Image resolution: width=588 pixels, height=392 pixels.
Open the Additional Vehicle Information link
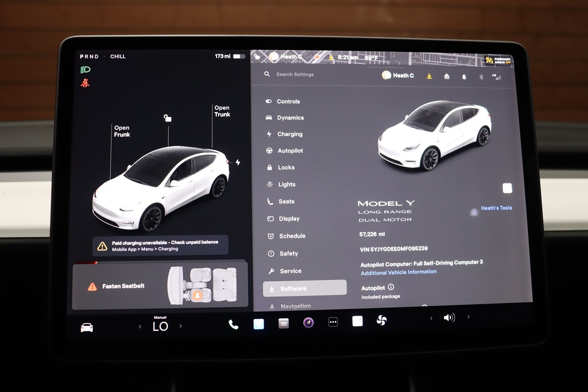[398, 272]
